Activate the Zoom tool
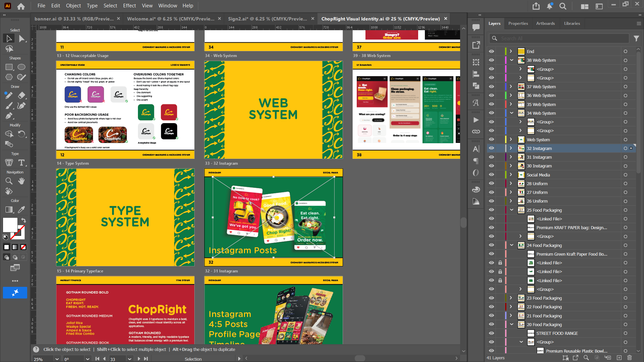Screen dimensions: 644x362 9,181
